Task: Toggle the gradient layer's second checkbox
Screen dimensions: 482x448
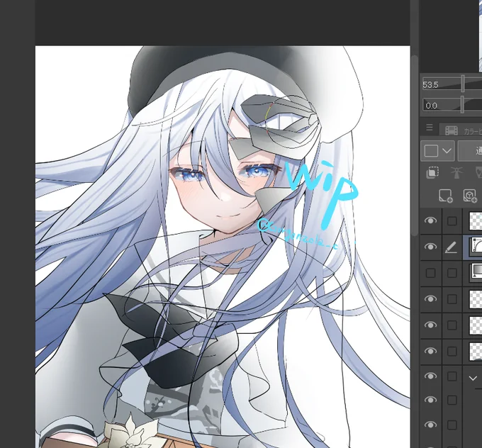Action: [452, 273]
